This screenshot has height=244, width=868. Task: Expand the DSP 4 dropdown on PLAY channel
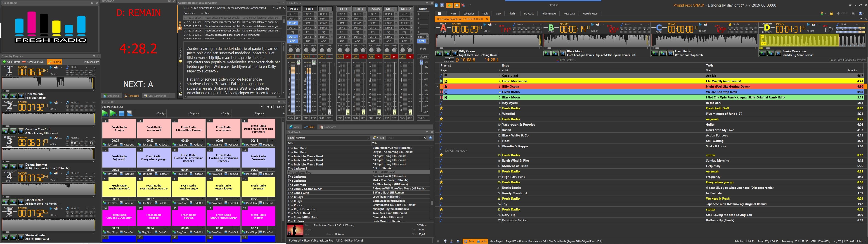(300, 14)
